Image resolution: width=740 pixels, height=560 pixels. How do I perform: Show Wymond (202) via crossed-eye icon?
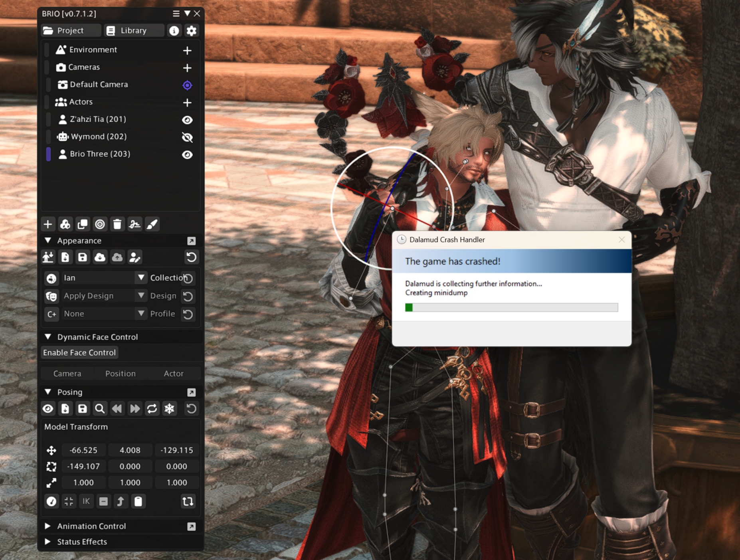point(187,137)
